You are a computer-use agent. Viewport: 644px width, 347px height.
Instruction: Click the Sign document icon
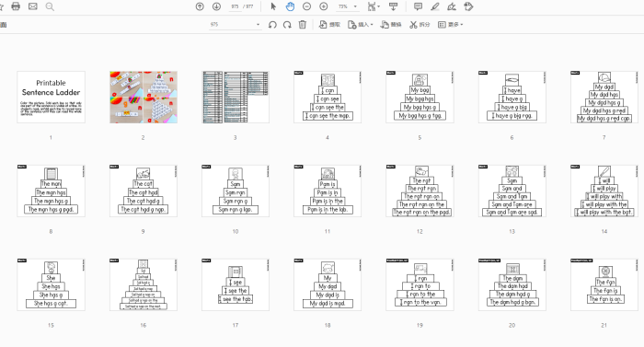click(x=452, y=6)
